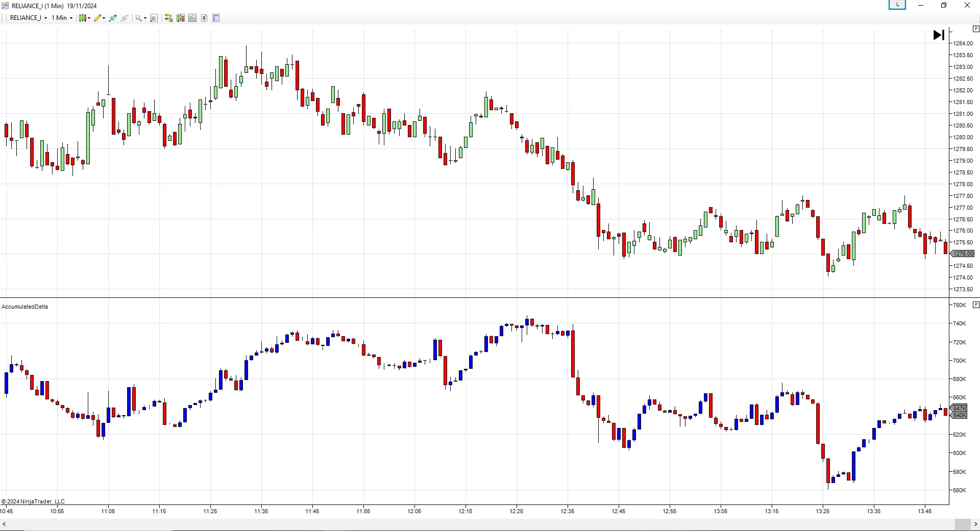
Task: Open the Strategies dollar icon
Action: click(x=204, y=18)
